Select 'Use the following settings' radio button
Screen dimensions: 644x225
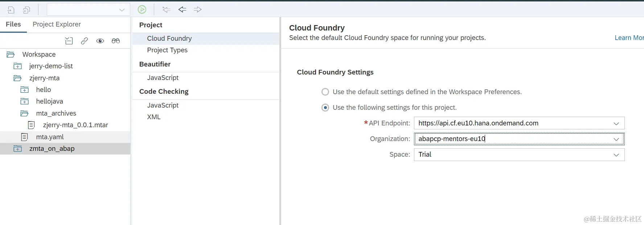coord(325,108)
